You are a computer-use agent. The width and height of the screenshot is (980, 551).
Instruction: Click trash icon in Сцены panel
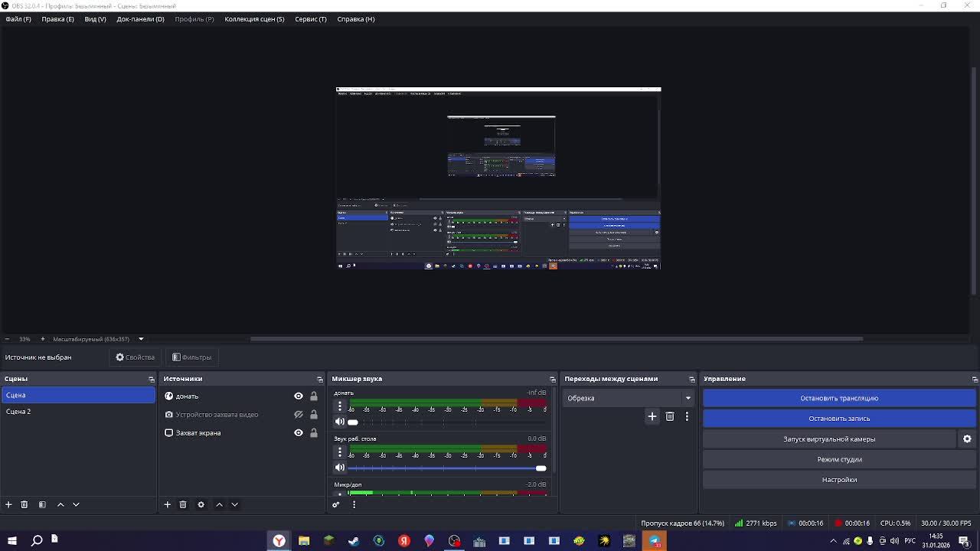click(24, 504)
